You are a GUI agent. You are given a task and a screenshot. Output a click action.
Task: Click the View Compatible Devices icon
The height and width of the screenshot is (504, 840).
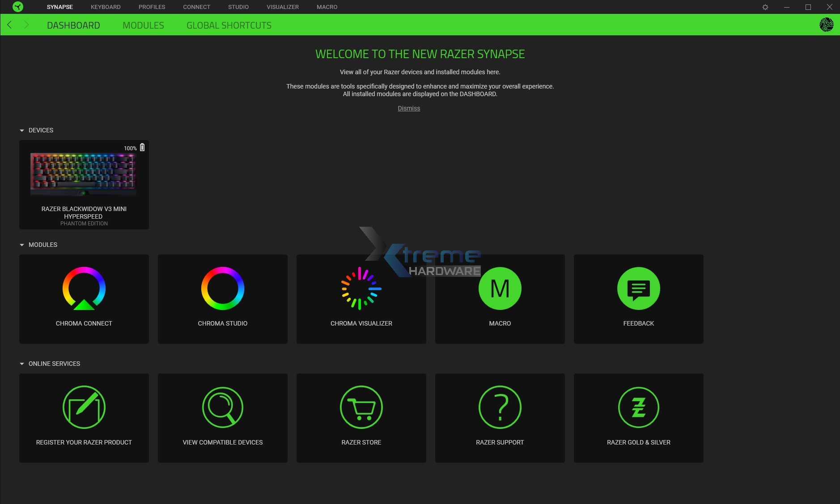point(222,407)
